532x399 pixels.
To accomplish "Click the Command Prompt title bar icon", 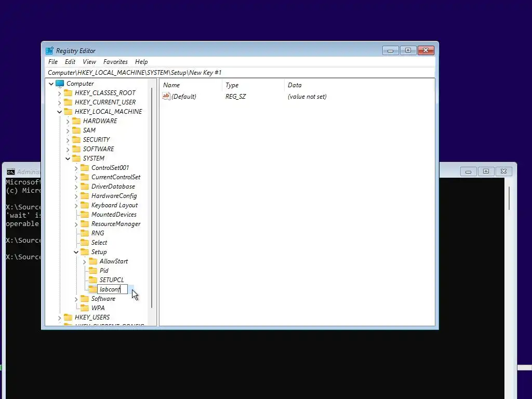I will tap(11, 171).
